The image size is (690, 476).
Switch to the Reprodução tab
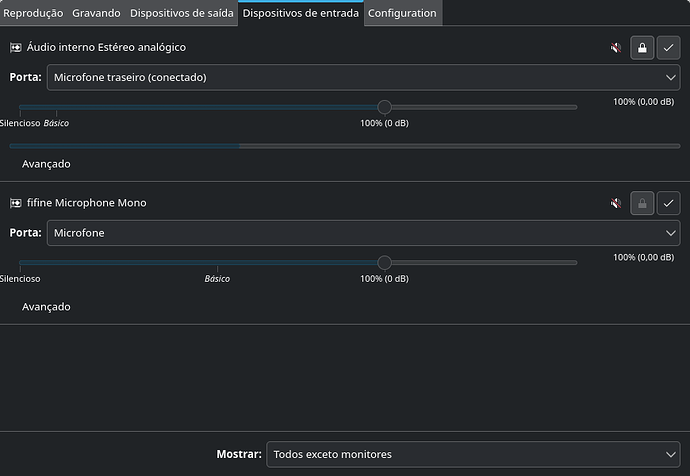(x=33, y=13)
